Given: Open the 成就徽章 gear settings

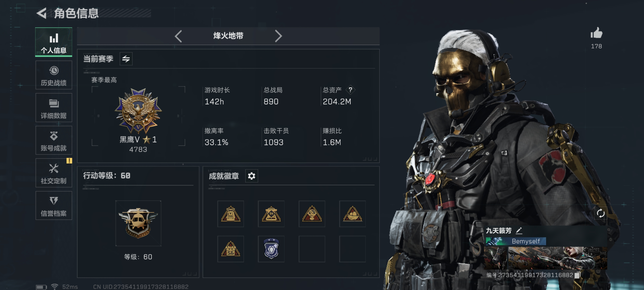Looking at the screenshot, I should coord(252,176).
